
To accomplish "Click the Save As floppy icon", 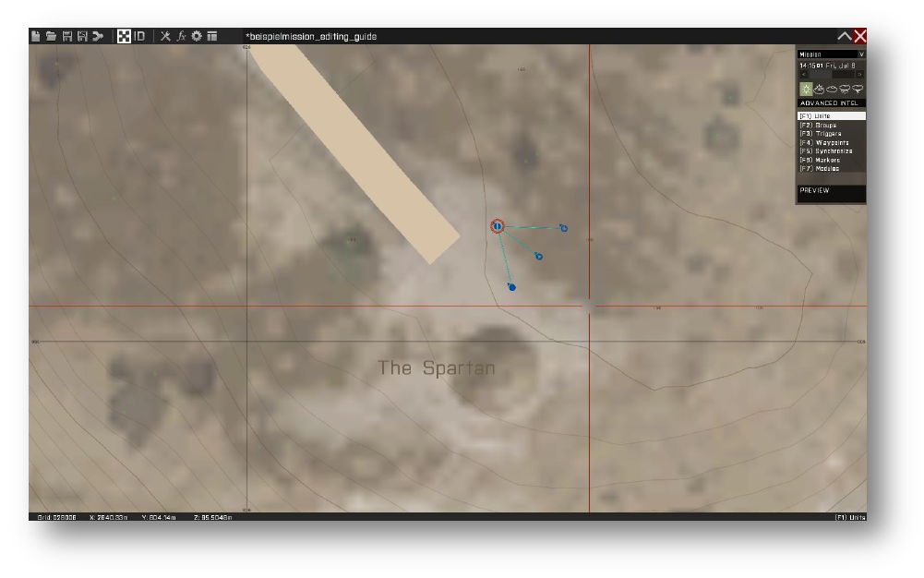I will tap(82, 37).
